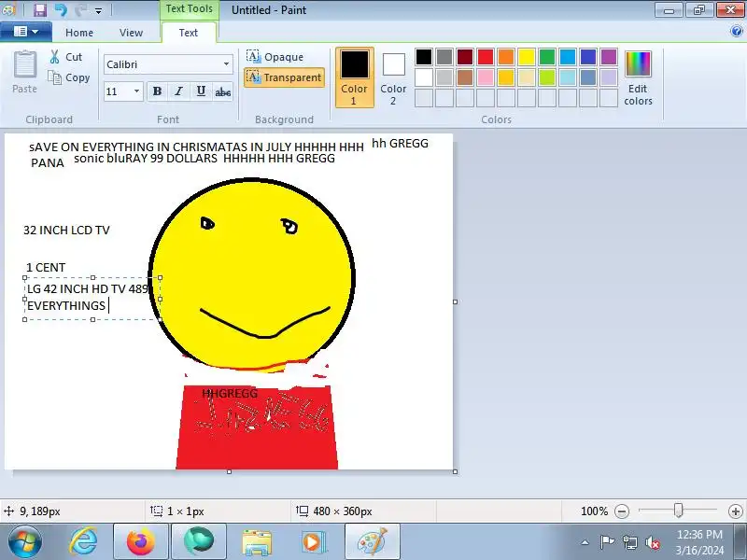Screen dimensions: 747x560
Task: Click the Paint window system menu icon
Action: tap(8, 9)
